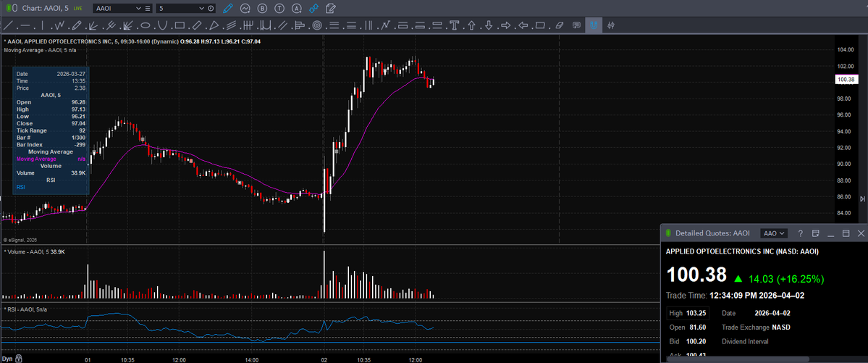Select the concentric circles tool
Screen dimensions: 868x363
tap(316, 25)
